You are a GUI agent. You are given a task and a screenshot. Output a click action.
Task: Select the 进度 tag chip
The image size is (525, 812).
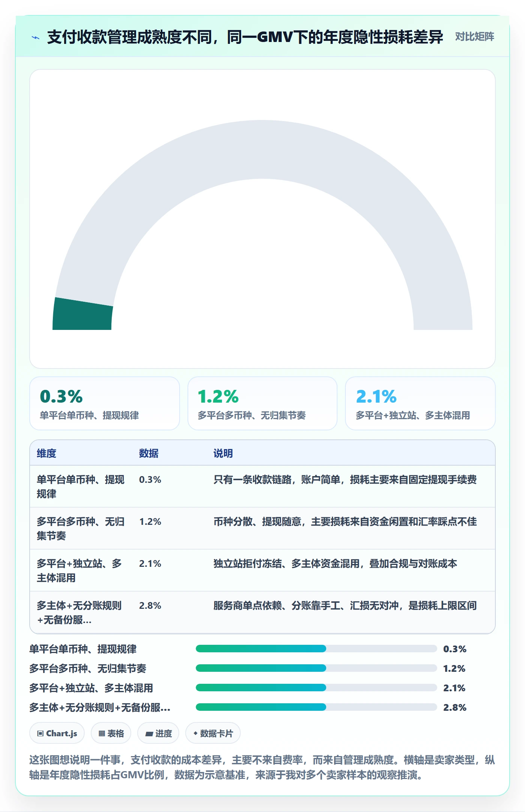158,733
